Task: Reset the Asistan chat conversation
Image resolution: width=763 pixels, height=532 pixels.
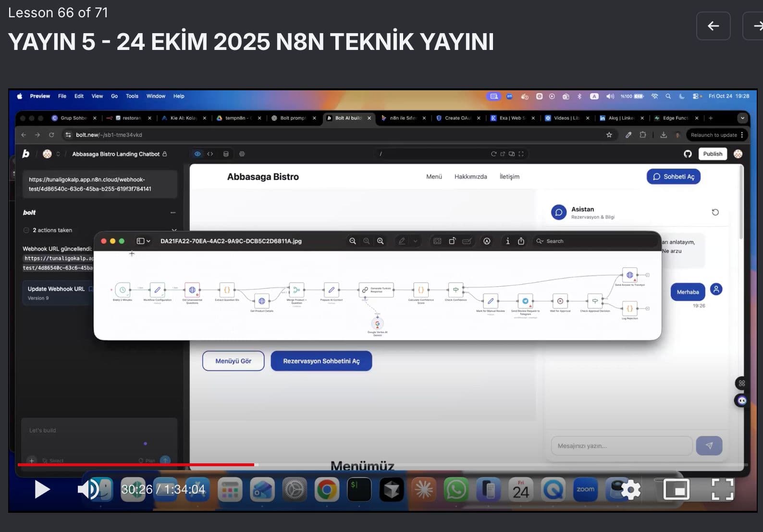Action: click(x=715, y=212)
